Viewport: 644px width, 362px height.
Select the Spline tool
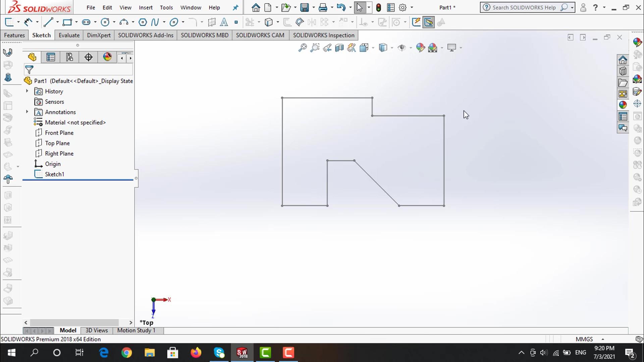pyautogui.click(x=155, y=22)
